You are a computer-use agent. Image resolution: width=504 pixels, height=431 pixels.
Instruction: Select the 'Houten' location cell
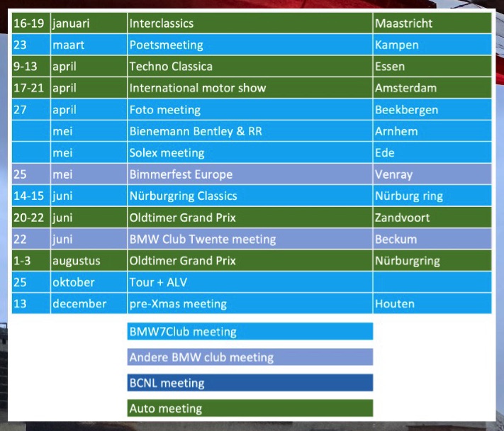click(432, 303)
